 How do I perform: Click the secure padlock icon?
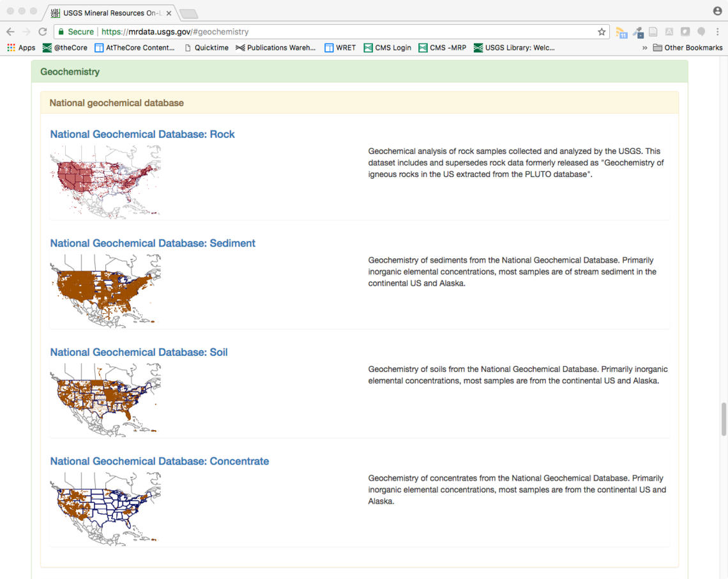[61, 31]
